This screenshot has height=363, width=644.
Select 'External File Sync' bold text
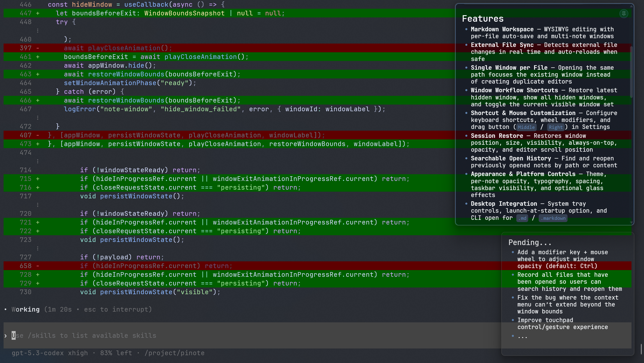tap(502, 45)
